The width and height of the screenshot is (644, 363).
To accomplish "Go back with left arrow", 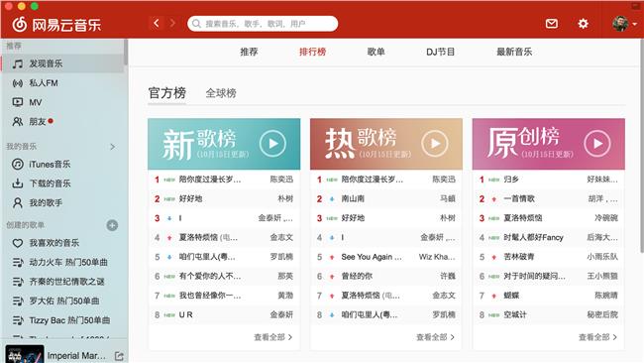I will coord(157,23).
